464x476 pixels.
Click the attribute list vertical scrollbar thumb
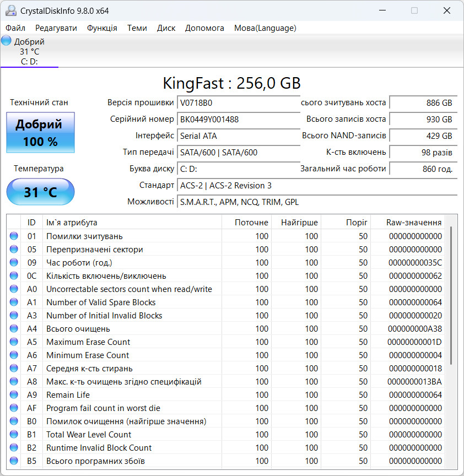coord(451,295)
